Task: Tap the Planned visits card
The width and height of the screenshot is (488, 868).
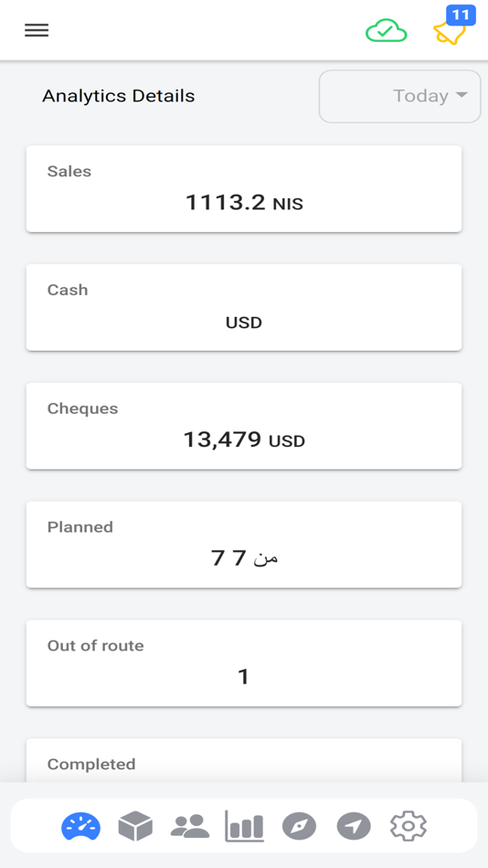Action: (244, 545)
